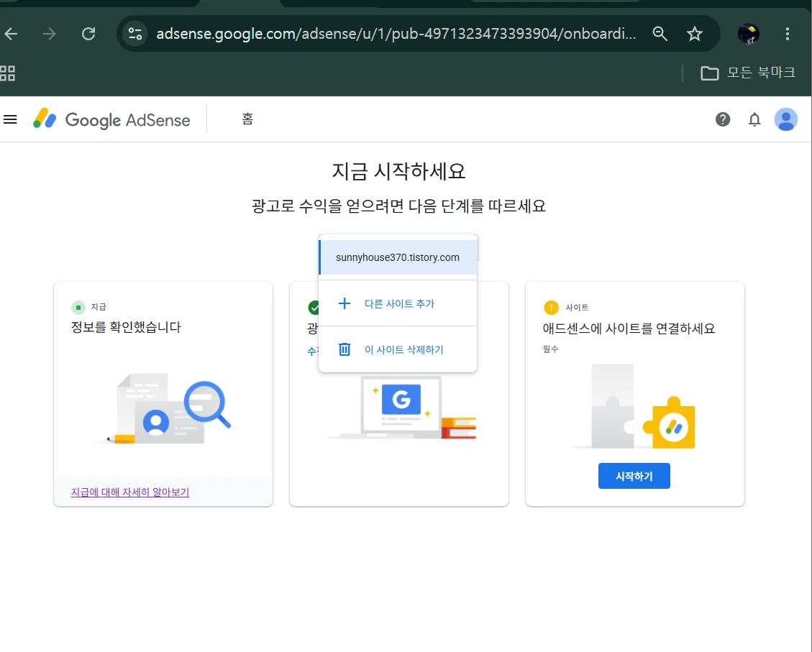Open the zoom magnifier icon in address bar
This screenshot has width=812, height=652.
[660, 34]
